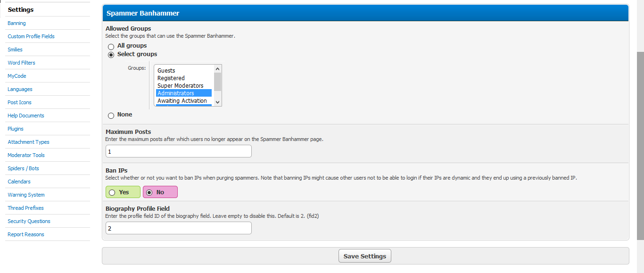Enable Yes for Ban IPs

click(112, 192)
